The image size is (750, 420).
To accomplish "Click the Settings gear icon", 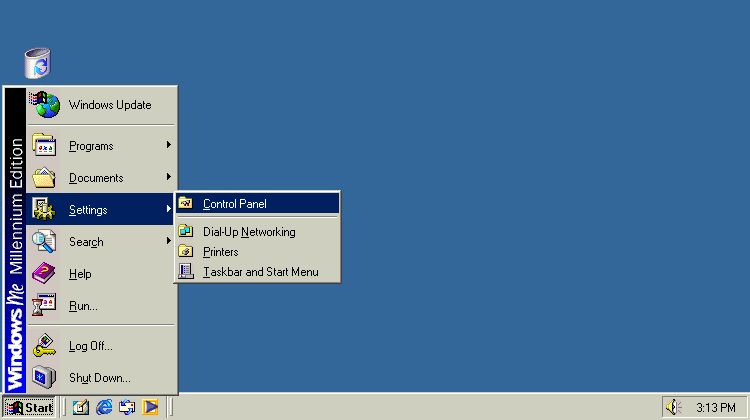I will [x=44, y=209].
